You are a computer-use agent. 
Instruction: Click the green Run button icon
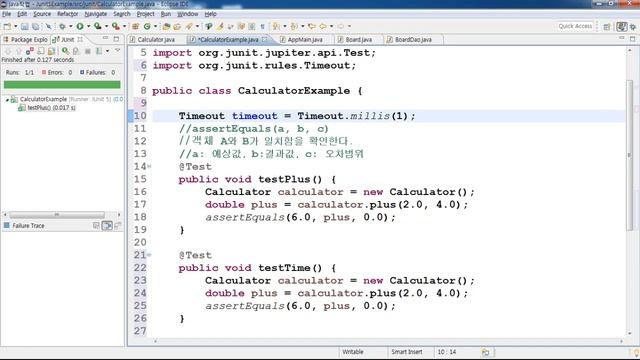(x=80, y=27)
